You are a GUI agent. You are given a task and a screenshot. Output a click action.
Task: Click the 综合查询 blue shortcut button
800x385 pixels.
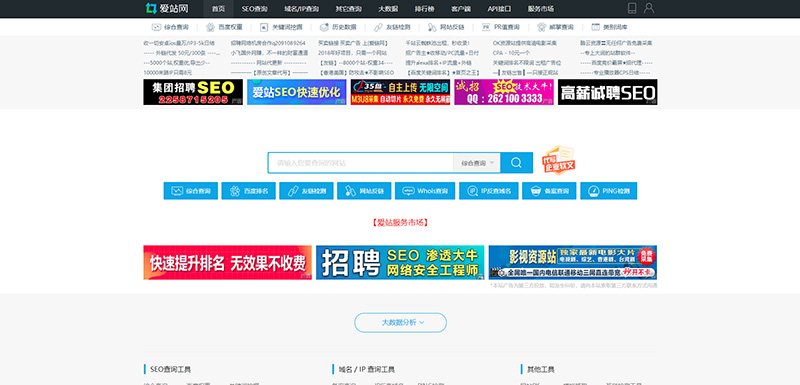pyautogui.click(x=190, y=191)
